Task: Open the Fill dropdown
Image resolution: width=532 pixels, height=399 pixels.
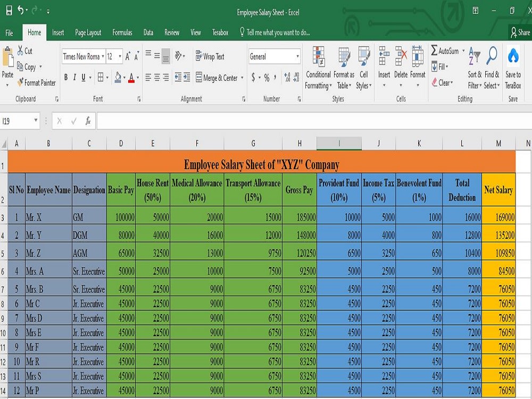Action: coord(440,66)
